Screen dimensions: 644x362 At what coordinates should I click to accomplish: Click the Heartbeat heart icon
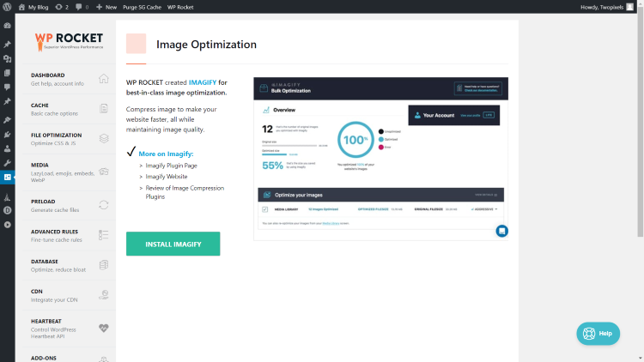click(x=104, y=328)
